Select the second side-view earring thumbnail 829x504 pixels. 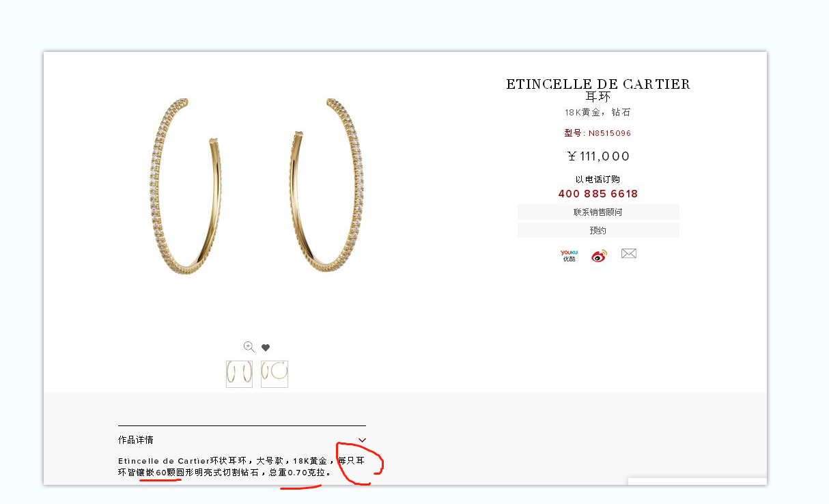(x=274, y=374)
